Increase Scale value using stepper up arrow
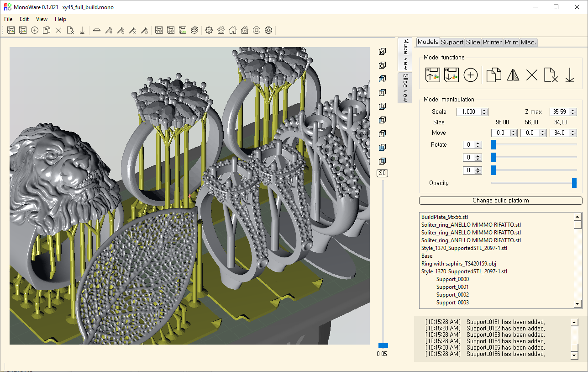588x372 pixels. (484, 110)
